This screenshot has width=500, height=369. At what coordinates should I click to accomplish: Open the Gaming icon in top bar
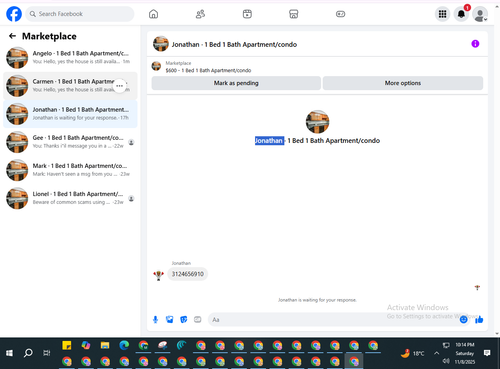pyautogui.click(x=340, y=14)
